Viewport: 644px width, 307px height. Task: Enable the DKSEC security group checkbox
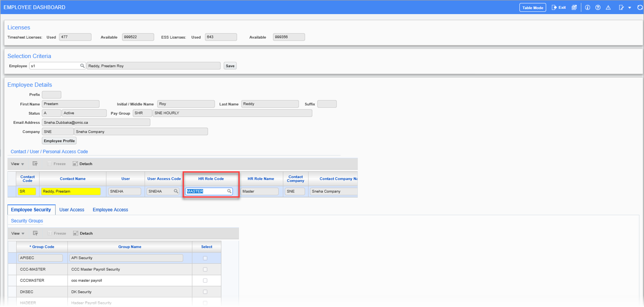(205, 292)
